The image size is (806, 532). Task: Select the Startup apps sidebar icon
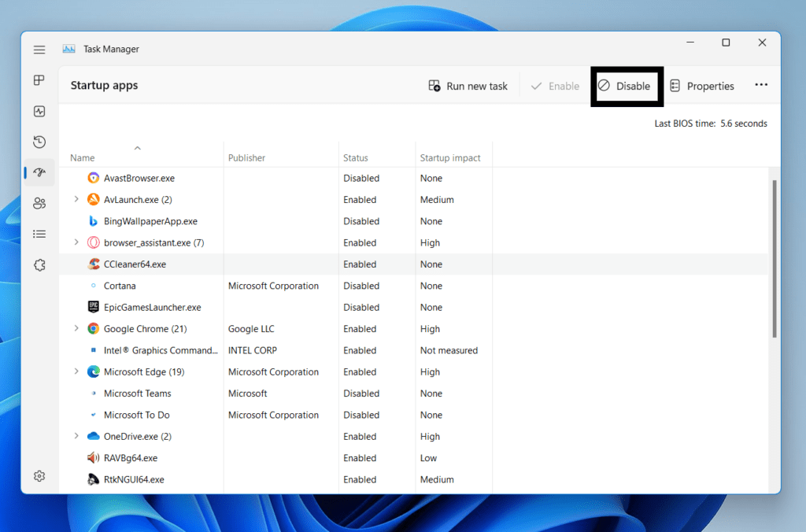39,172
